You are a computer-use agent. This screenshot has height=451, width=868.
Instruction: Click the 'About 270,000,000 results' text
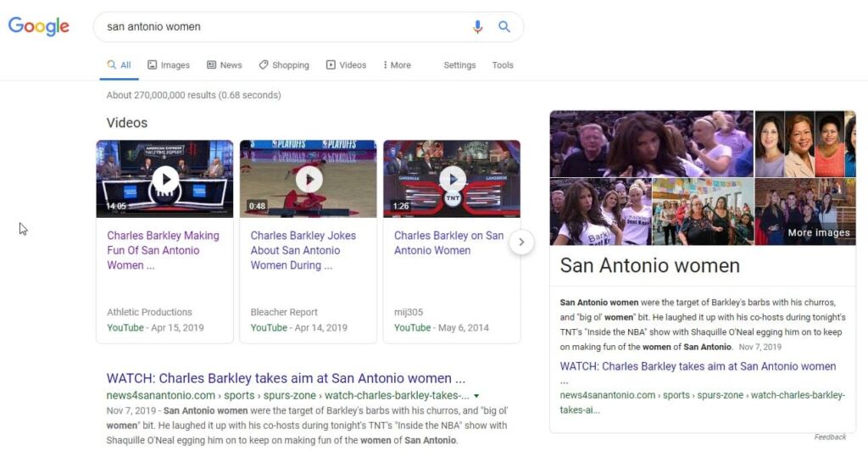(193, 95)
